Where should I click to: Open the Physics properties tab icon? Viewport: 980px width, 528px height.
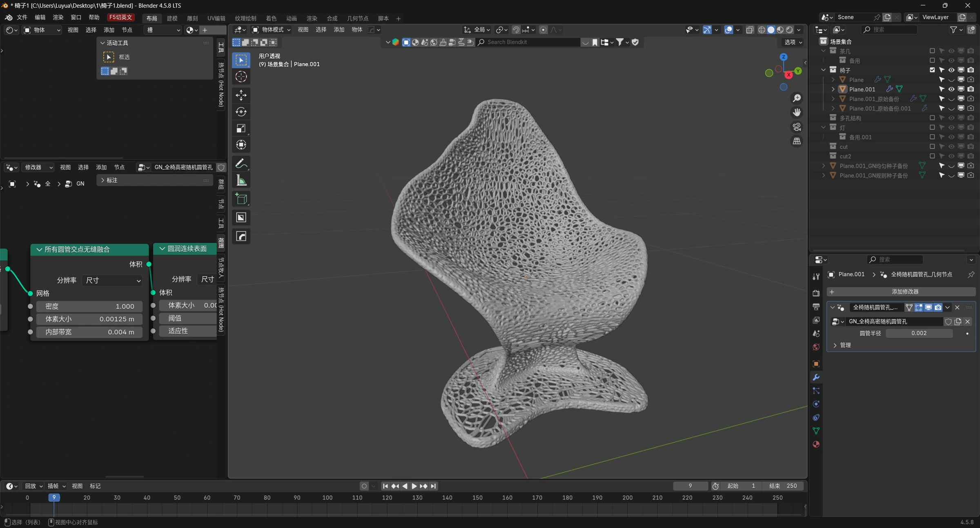click(816, 404)
